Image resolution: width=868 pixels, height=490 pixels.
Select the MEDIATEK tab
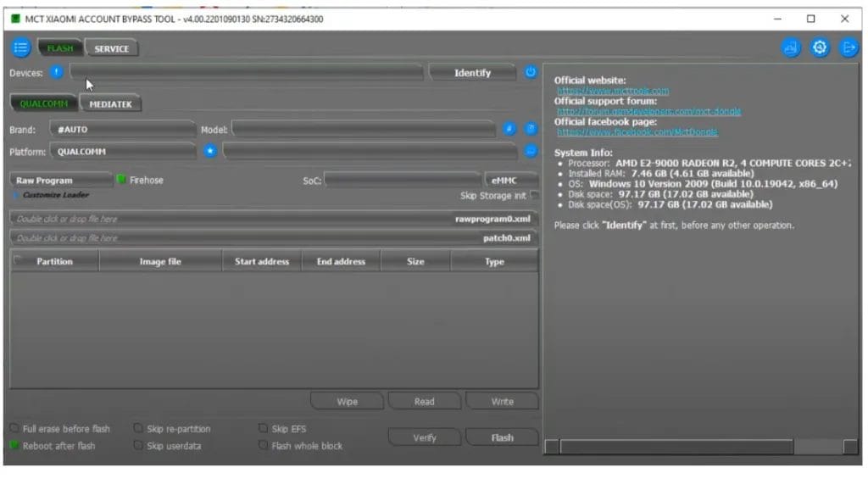[x=110, y=103]
